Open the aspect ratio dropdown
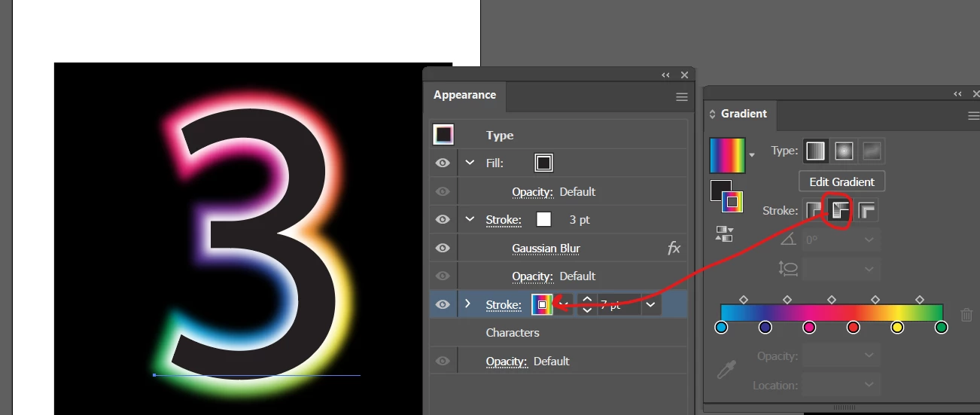The height and width of the screenshot is (415, 980). (x=869, y=268)
